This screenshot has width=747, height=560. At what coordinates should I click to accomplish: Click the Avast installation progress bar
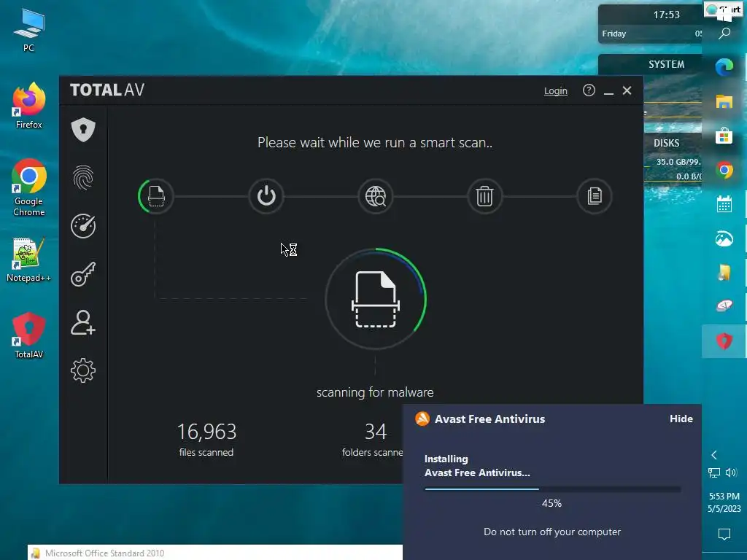[x=553, y=489]
